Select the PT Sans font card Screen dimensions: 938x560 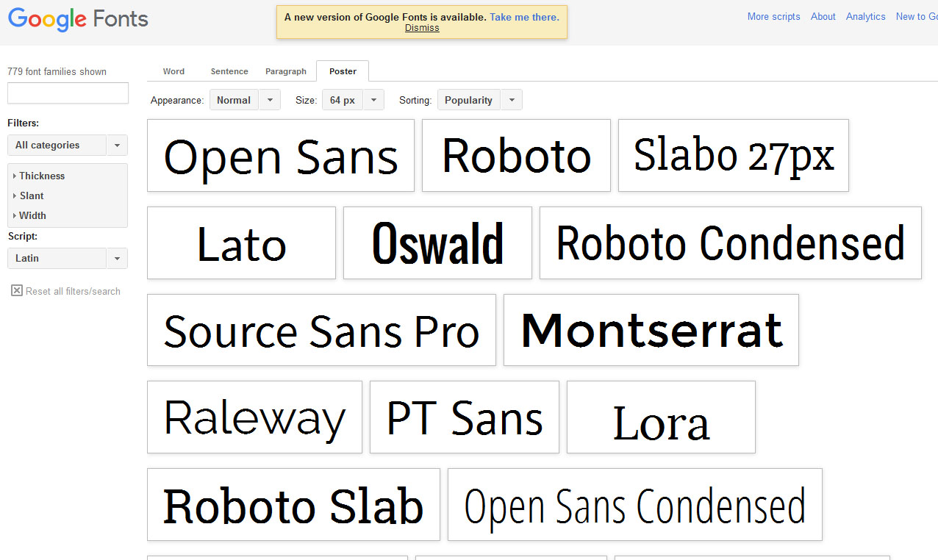pyautogui.click(x=465, y=417)
